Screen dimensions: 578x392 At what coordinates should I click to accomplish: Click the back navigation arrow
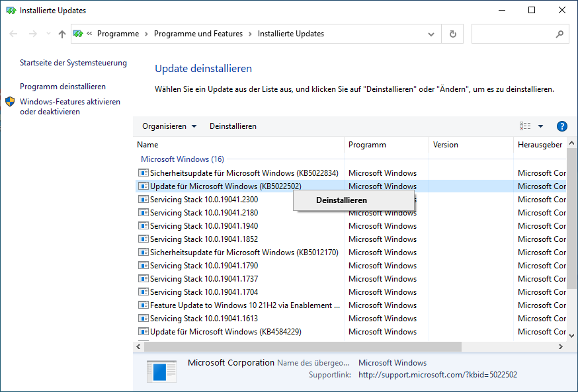coord(13,34)
